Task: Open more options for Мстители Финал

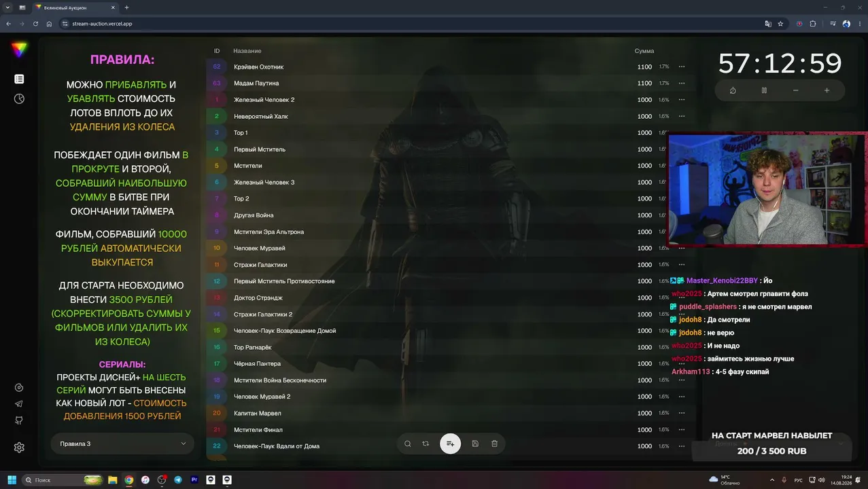Action: click(682, 429)
